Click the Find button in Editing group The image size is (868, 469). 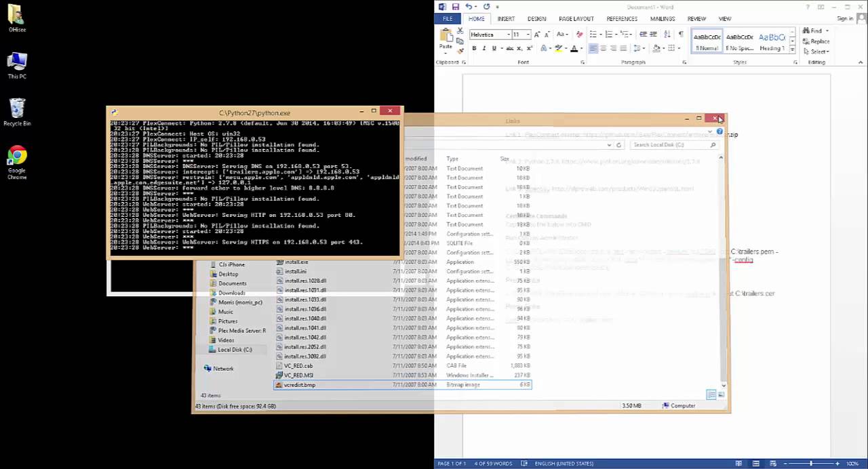[812, 30]
